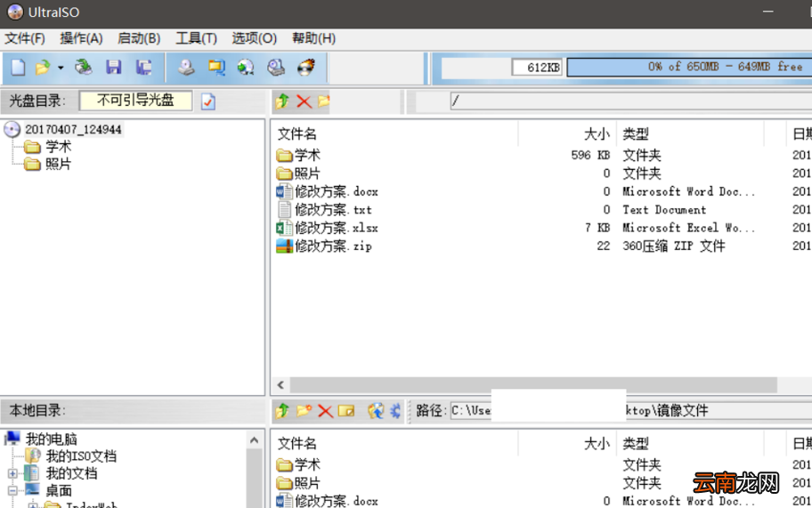Click red X delete icon in local toolbar
Image resolution: width=812 pixels, height=508 pixels.
325,411
